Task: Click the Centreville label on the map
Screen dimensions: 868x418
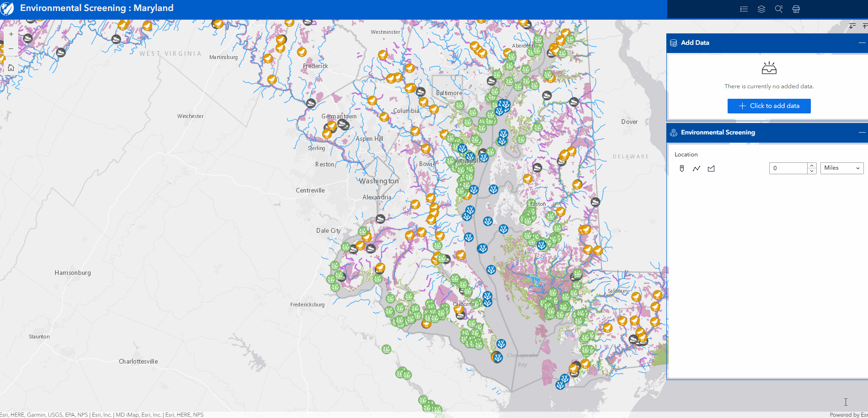Action: coord(310,190)
